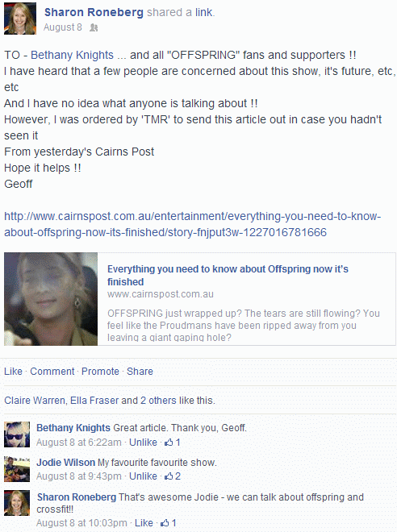The height and width of the screenshot is (532, 397).
Task: Click thumbs-up count on Sharon's crossfit comment
Action: click(x=173, y=523)
